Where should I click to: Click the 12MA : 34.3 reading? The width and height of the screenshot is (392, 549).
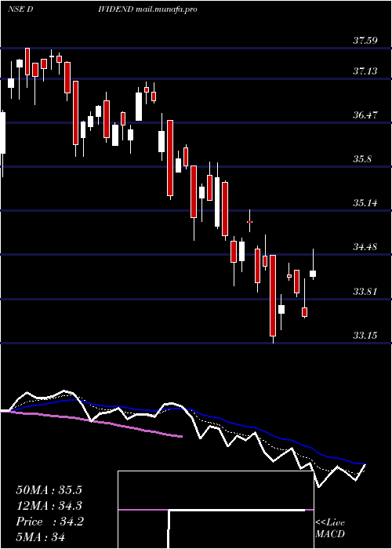[x=49, y=507]
